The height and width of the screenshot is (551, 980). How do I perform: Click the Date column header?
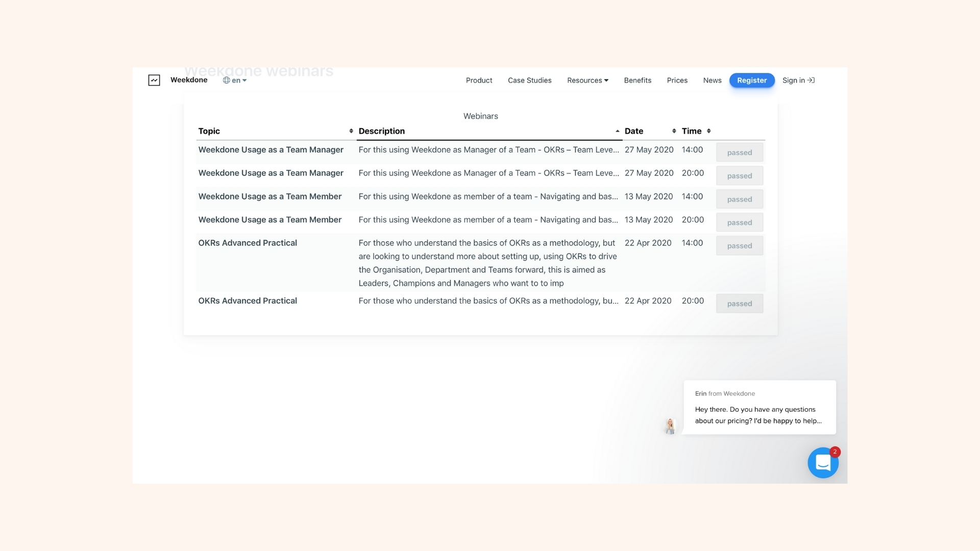tap(633, 131)
